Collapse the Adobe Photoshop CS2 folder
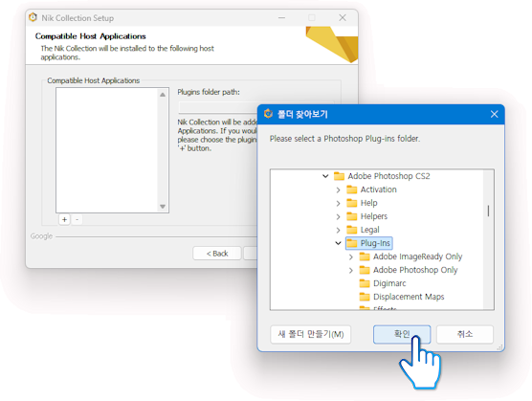The width and height of the screenshot is (532, 401). (x=325, y=176)
